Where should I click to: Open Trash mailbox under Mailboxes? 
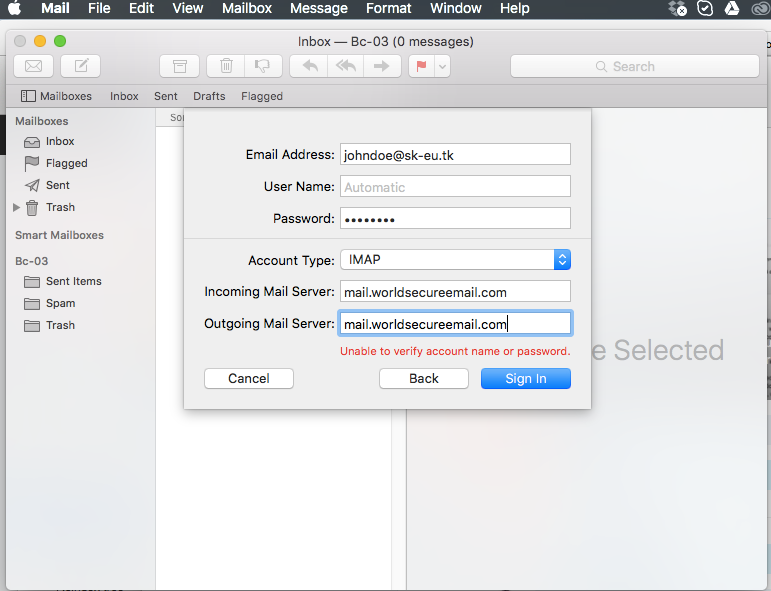[x=60, y=207]
